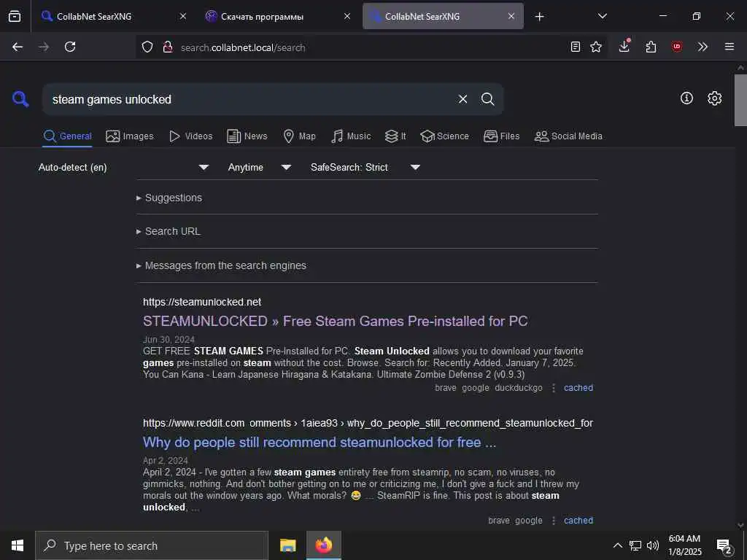747x560 pixels.
Task: Close the first CollabNet SearXNG tab
Action: (x=183, y=16)
